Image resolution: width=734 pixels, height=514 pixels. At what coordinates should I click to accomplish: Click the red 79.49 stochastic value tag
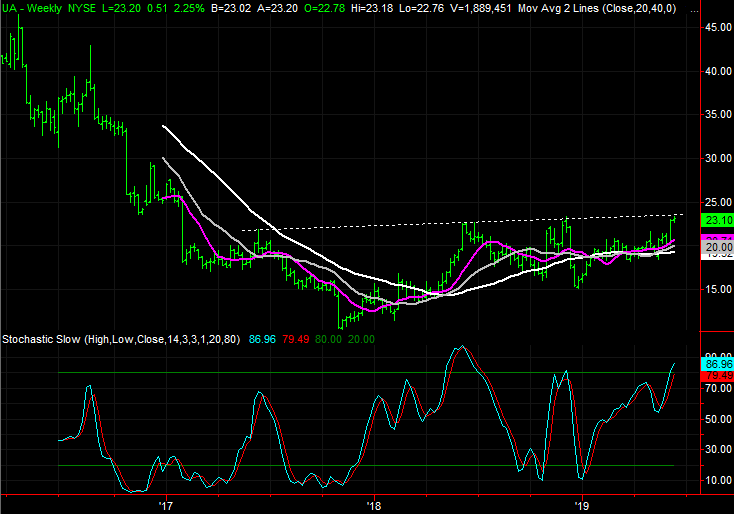[x=716, y=376]
